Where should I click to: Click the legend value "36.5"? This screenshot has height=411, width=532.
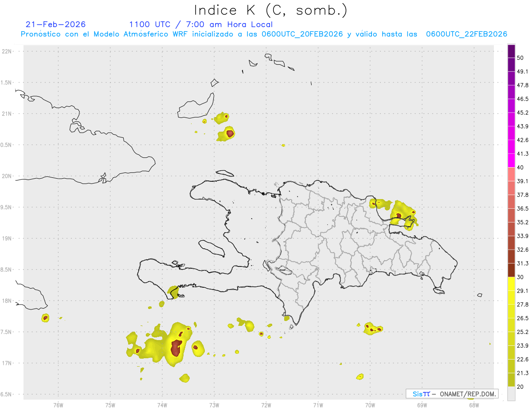523,208
